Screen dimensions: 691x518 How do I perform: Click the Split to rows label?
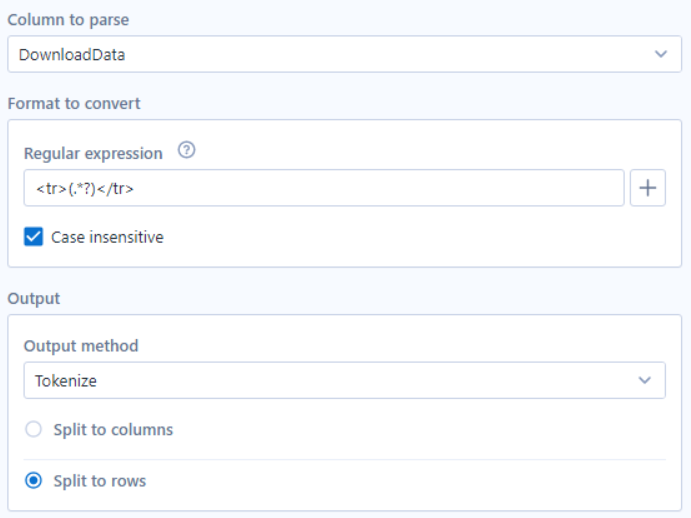pos(100,481)
